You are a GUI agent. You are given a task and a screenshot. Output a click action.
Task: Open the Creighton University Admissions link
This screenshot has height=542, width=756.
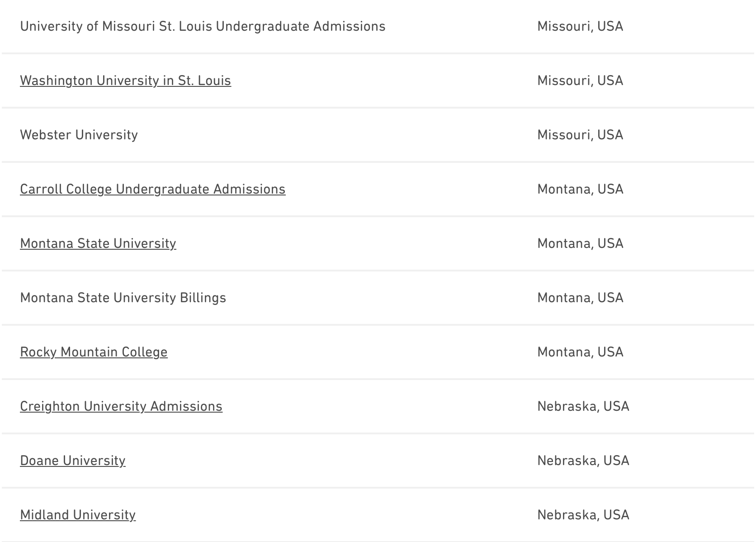click(121, 406)
